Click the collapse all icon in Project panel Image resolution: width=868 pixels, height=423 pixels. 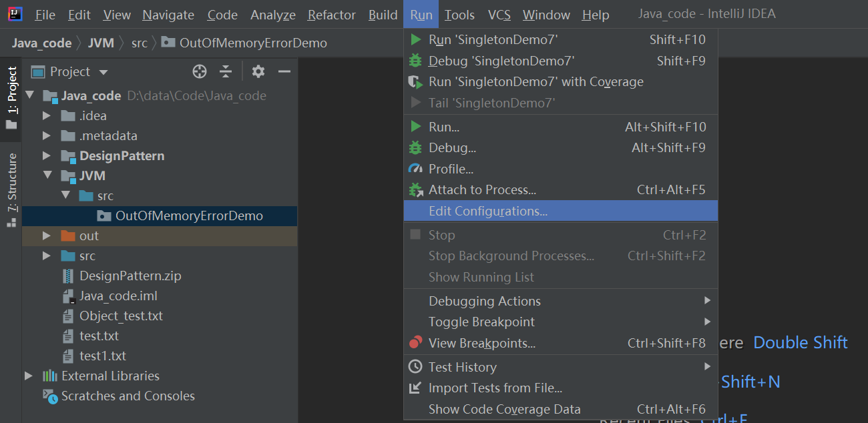[x=226, y=71]
